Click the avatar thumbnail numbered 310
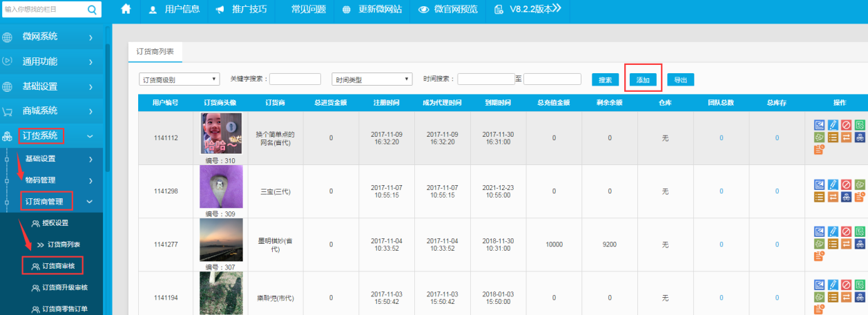The image size is (868, 315). point(221,133)
